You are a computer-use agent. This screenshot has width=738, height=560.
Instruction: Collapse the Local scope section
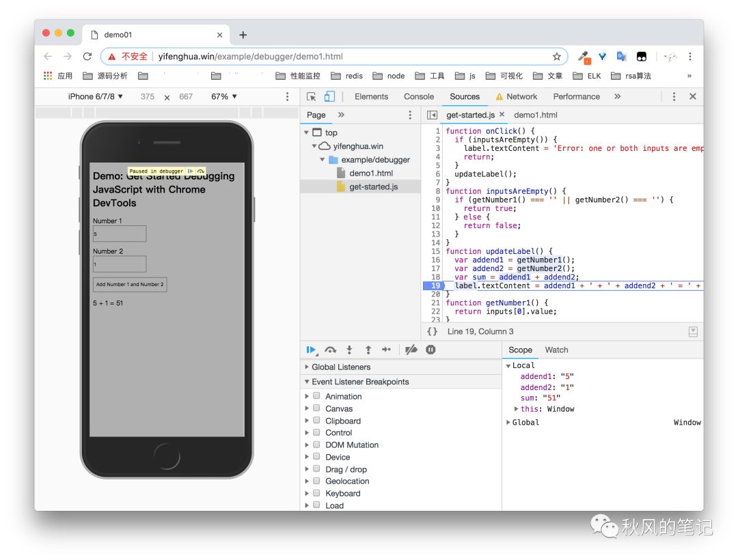(508, 366)
